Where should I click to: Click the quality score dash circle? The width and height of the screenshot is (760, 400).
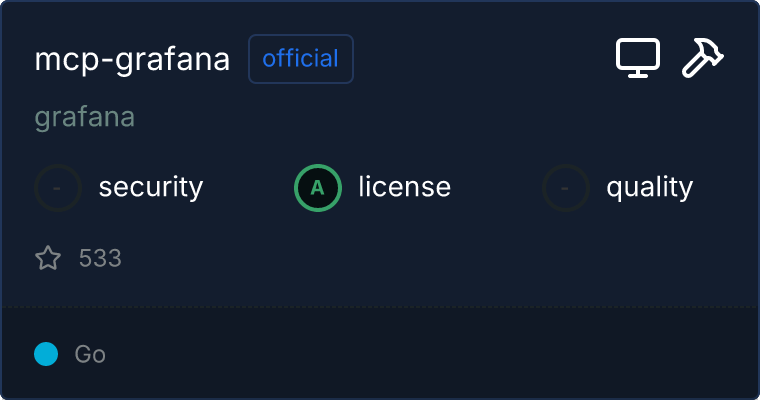pyautogui.click(x=566, y=187)
